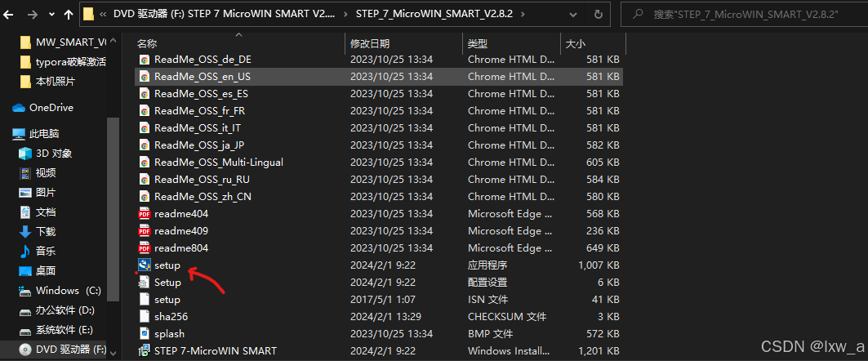
Task: Open 桌面 in the navigation pane
Action: coord(46,271)
